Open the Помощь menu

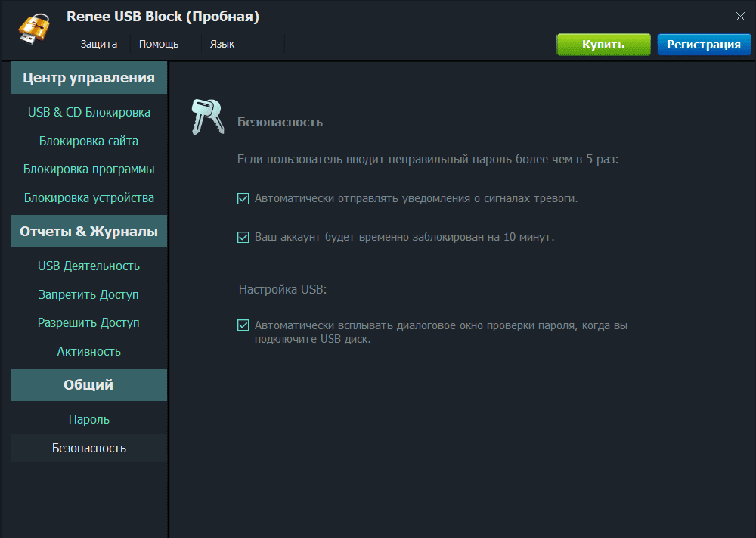(159, 44)
